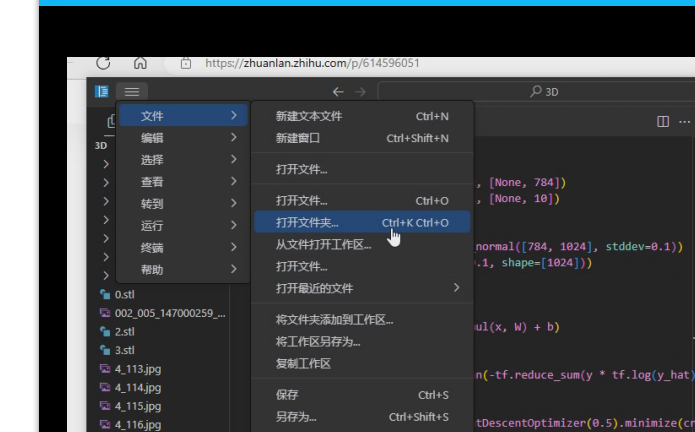
Task: Open the 选择 menu
Action: pyautogui.click(x=183, y=160)
